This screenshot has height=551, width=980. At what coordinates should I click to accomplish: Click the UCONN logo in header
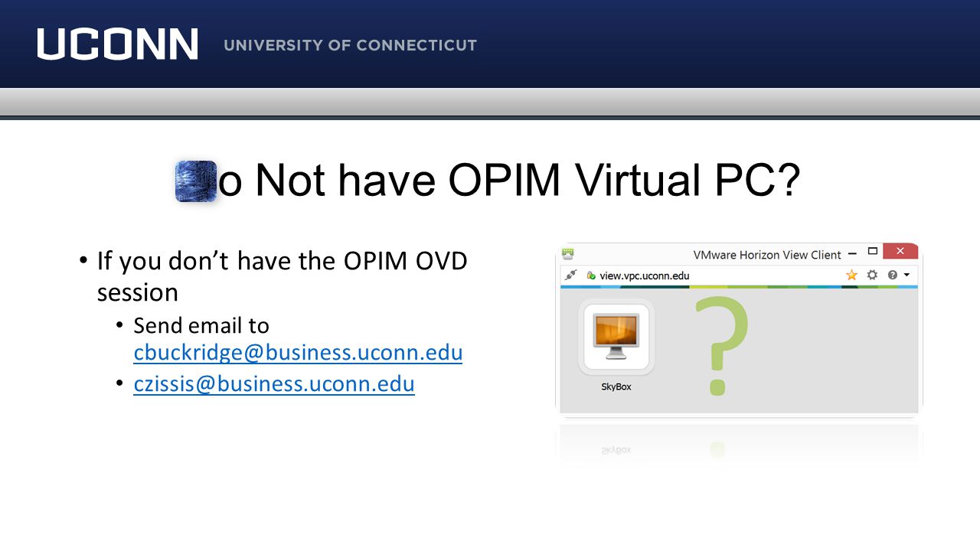tap(118, 44)
